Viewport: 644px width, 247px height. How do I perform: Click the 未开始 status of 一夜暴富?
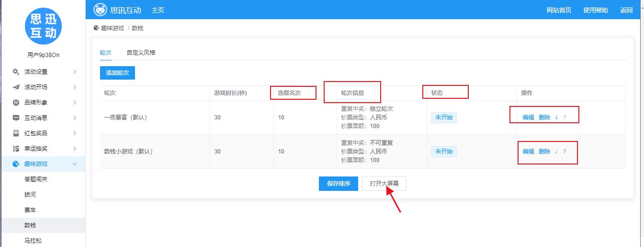click(444, 118)
